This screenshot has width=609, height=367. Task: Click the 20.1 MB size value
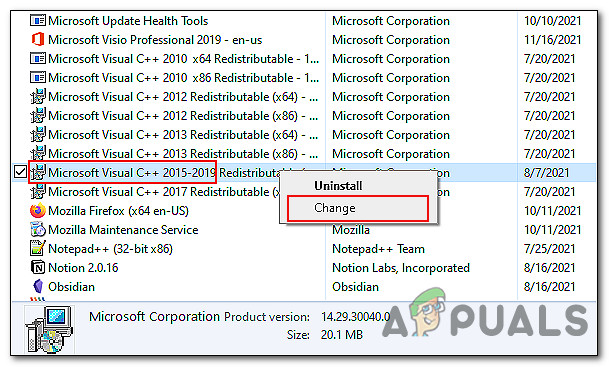(342, 334)
